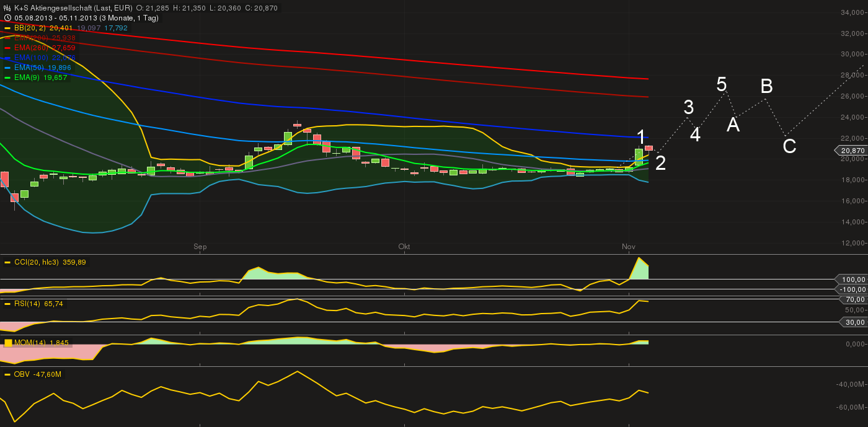This screenshot has height=427, width=868.
Task: Click the EMA(260) 27,659 legend label
Action: (x=45, y=48)
